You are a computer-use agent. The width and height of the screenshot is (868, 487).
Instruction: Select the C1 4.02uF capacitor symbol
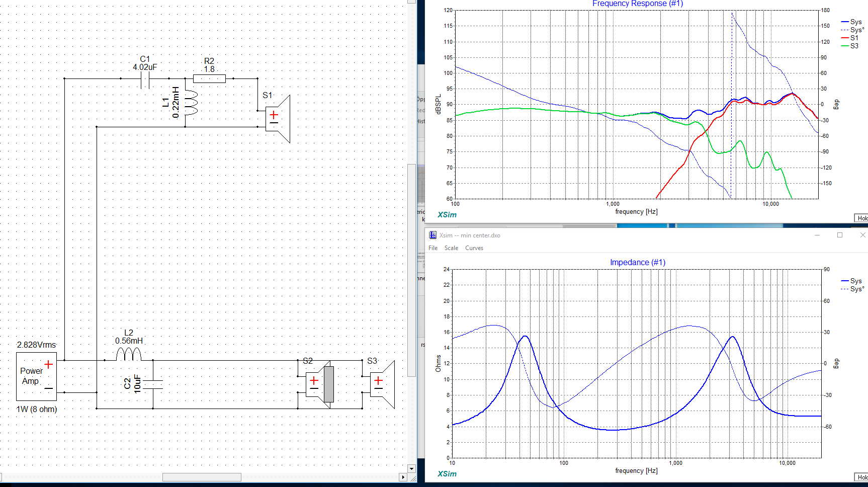pos(145,79)
